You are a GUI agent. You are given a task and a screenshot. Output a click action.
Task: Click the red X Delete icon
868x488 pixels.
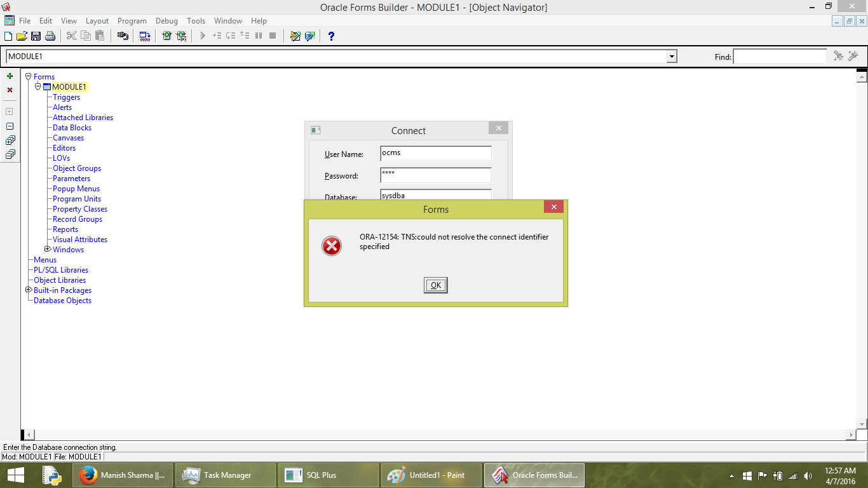(10, 90)
